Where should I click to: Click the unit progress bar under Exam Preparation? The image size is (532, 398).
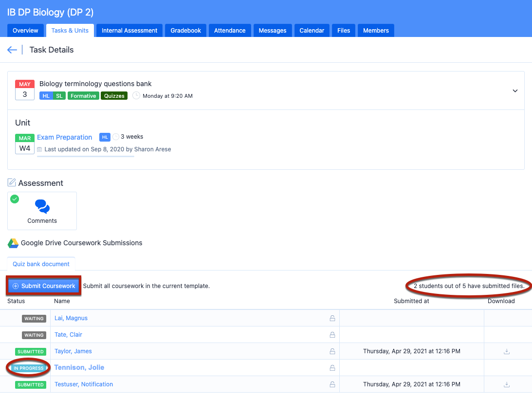pyautogui.click(x=85, y=157)
